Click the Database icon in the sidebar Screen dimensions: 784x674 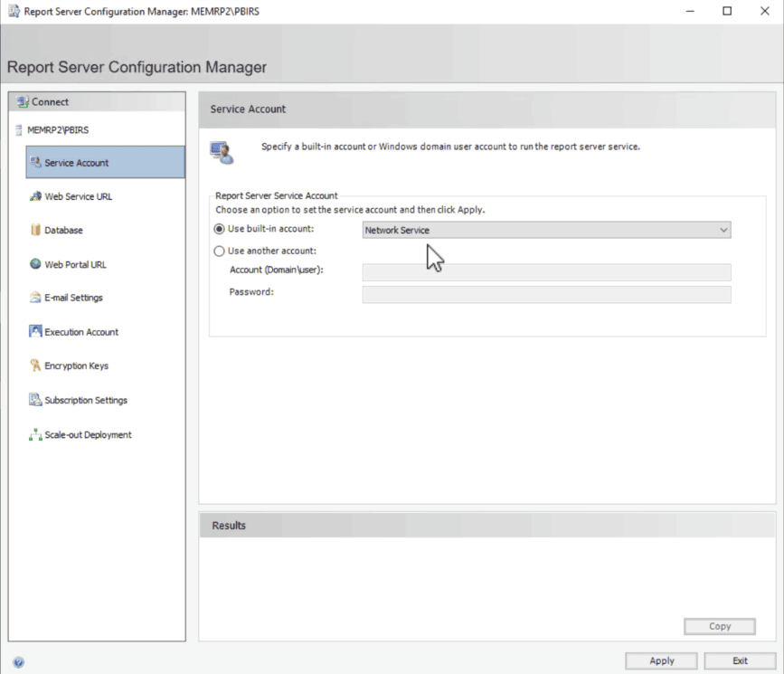pos(35,230)
